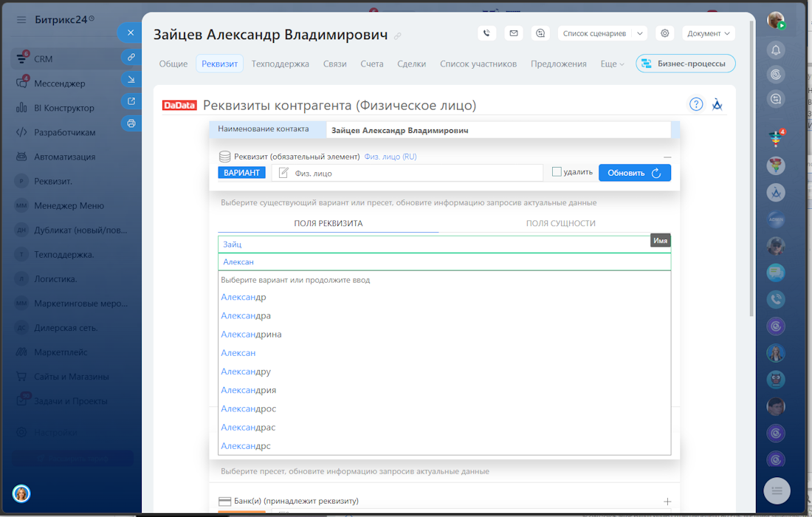Click the phone call icon in header
812x517 pixels.
486,33
